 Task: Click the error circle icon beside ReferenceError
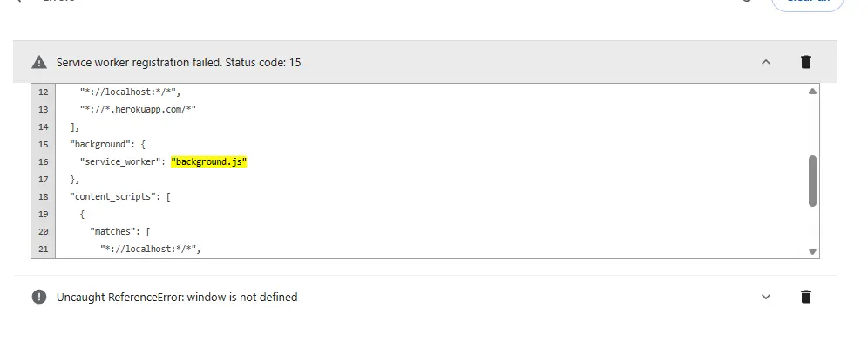click(x=39, y=298)
